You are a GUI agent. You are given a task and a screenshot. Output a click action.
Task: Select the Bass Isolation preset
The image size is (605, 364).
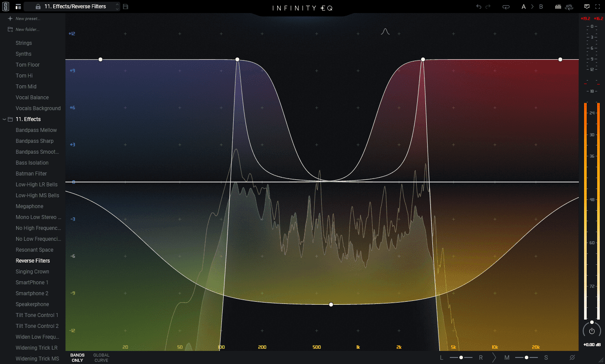point(32,163)
